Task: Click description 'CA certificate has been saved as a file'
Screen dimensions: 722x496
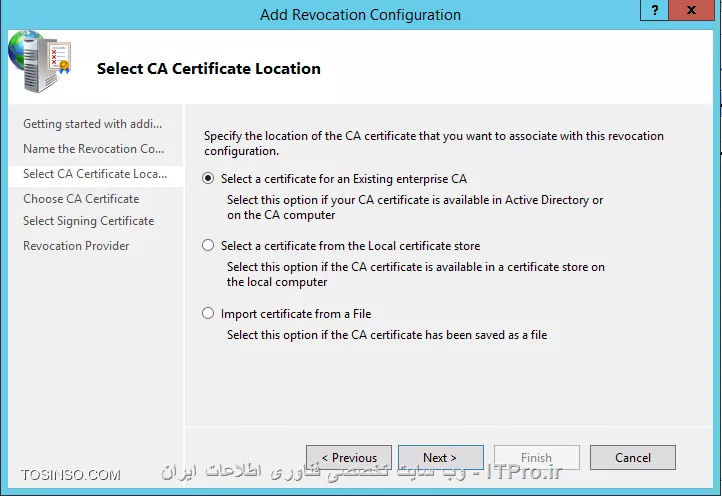Action: (387, 335)
